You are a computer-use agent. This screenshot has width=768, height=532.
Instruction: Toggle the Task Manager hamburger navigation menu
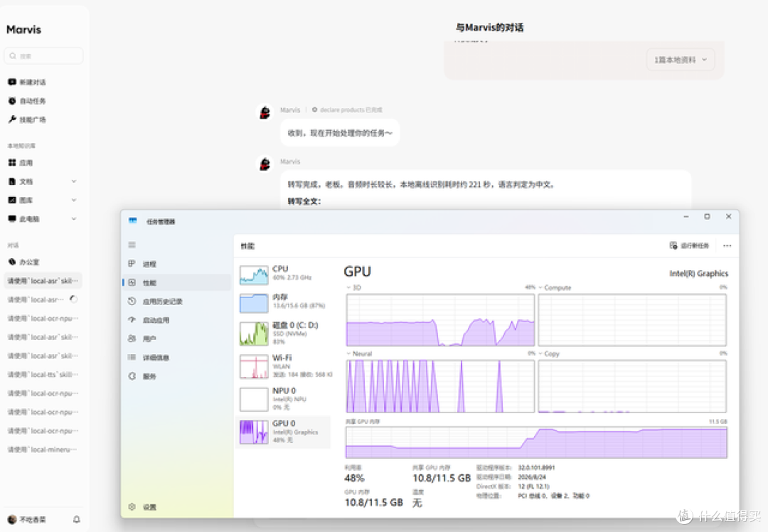[132, 245]
